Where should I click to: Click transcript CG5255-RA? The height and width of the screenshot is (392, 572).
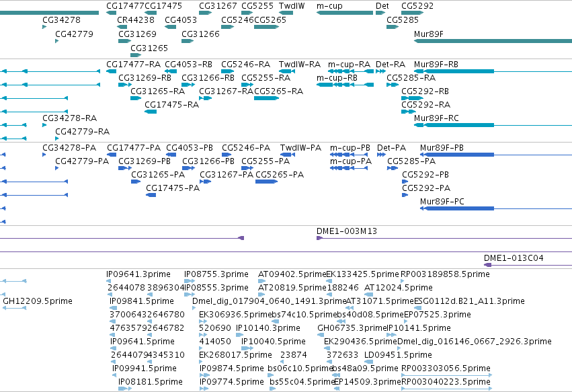266,78
